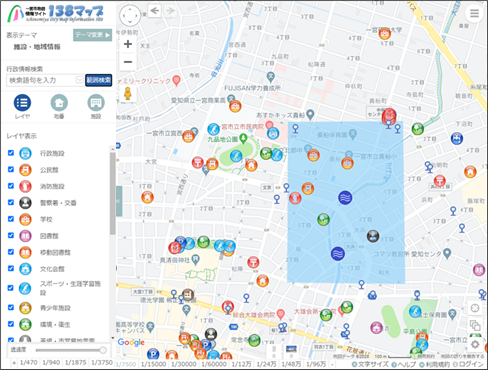
Task: Collapse the side panel with the handle arrow
Action: [119, 201]
